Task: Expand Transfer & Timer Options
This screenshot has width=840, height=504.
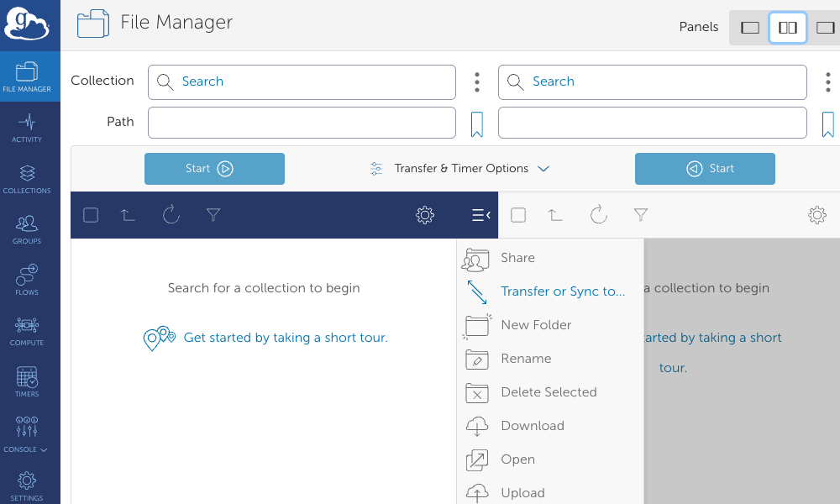Action: coord(460,168)
